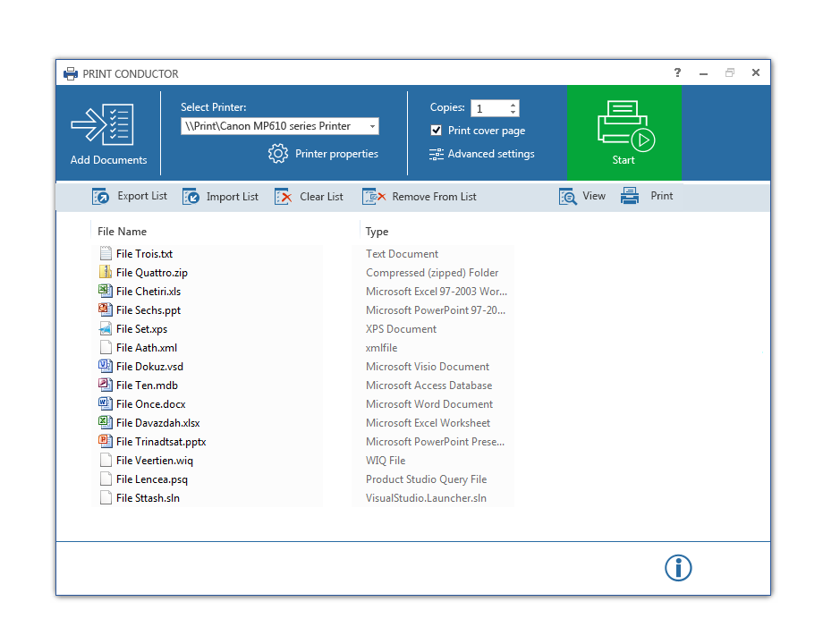Image resolution: width=823 pixels, height=644 pixels.
Task: Click the VisualStudio.Launcher.sln type cell
Action: tap(426, 498)
